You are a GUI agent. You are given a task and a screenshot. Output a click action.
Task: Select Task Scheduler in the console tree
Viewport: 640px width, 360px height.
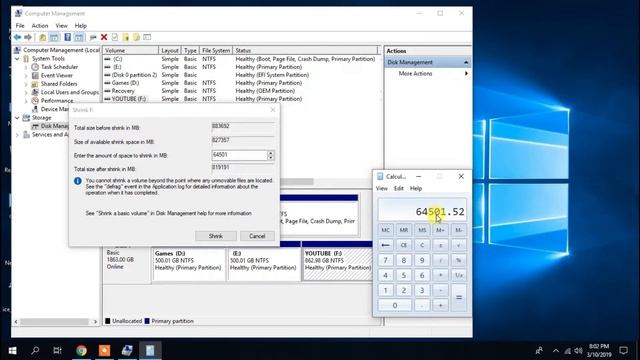(59, 67)
